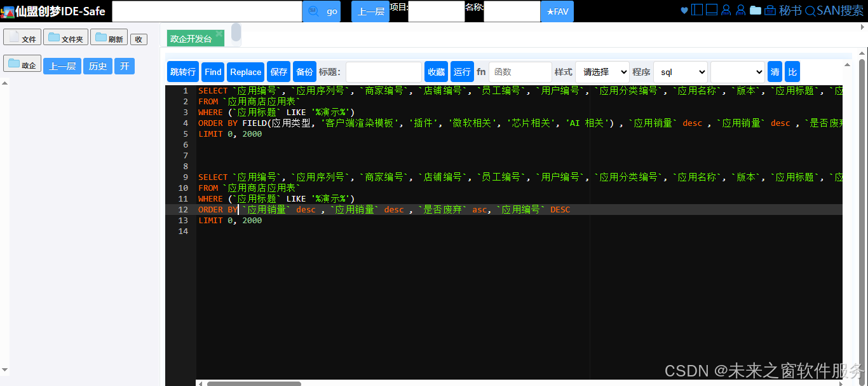Click LIMIT 0, 2000 on line 5

point(230,134)
